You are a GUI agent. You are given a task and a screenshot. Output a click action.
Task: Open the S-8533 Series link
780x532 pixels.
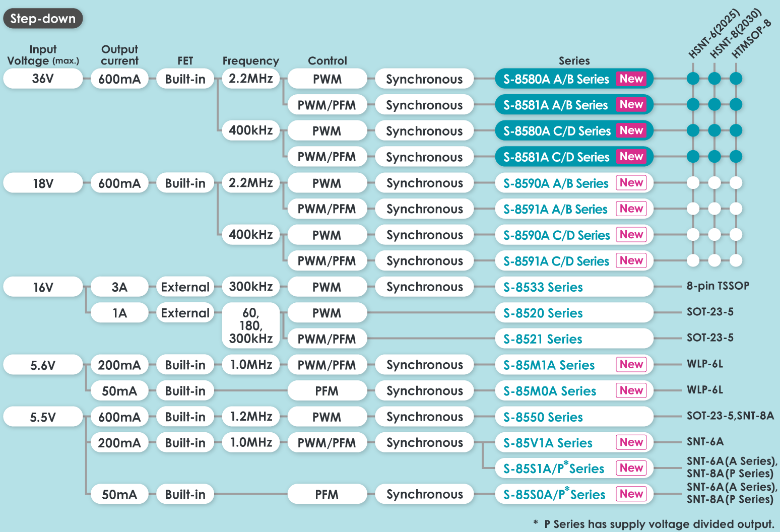543,287
